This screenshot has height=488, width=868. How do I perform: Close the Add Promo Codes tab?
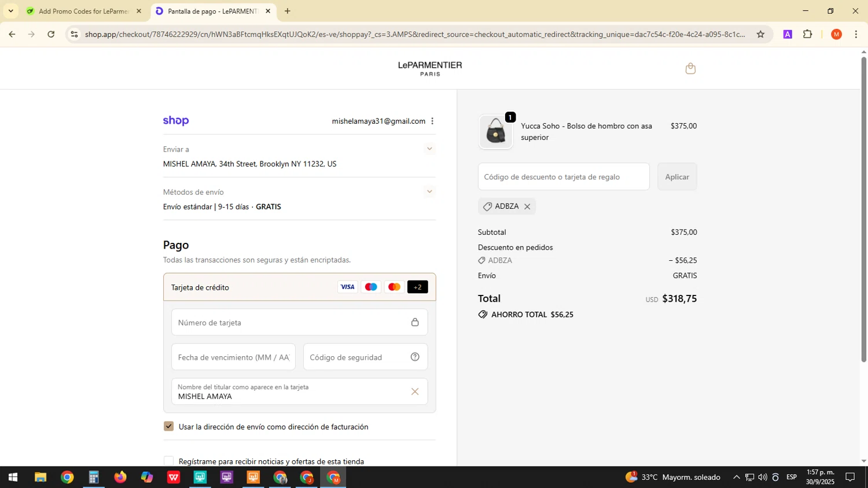(x=138, y=11)
